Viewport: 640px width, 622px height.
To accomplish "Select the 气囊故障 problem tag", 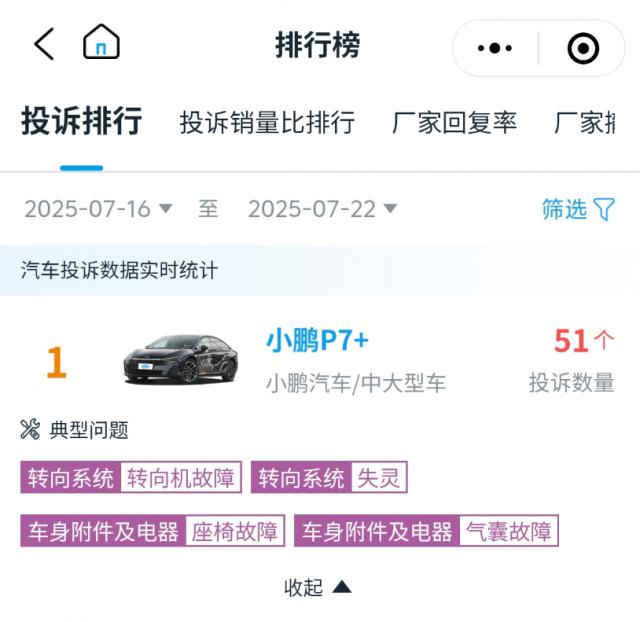I will coord(508,531).
